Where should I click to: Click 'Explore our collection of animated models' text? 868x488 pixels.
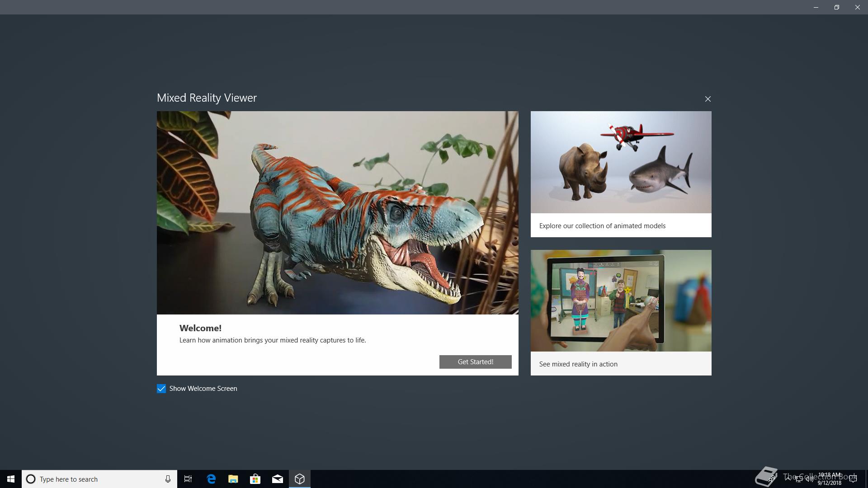tap(602, 226)
